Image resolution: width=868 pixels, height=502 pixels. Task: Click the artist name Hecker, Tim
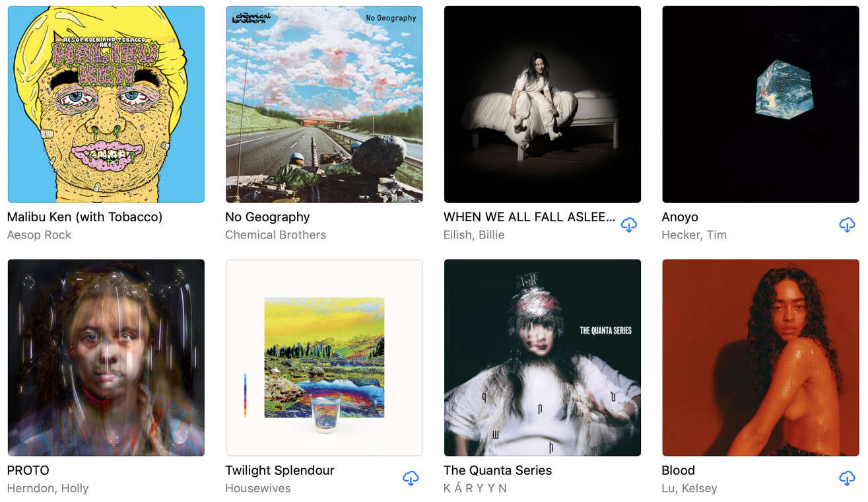(694, 234)
